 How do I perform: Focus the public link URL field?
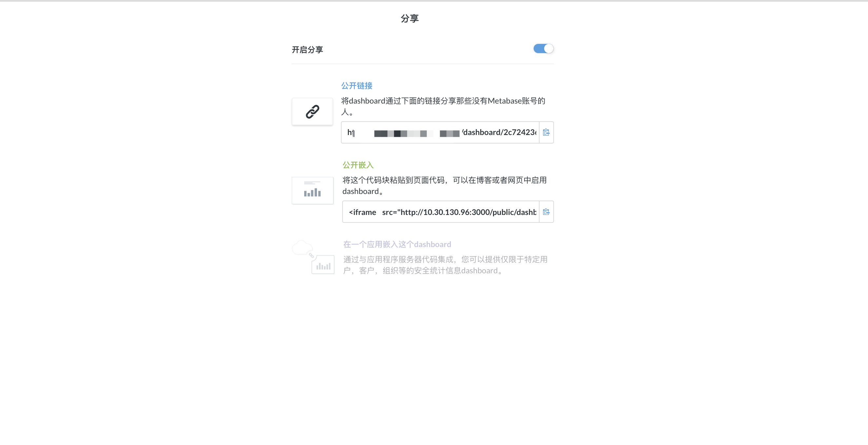pos(440,132)
